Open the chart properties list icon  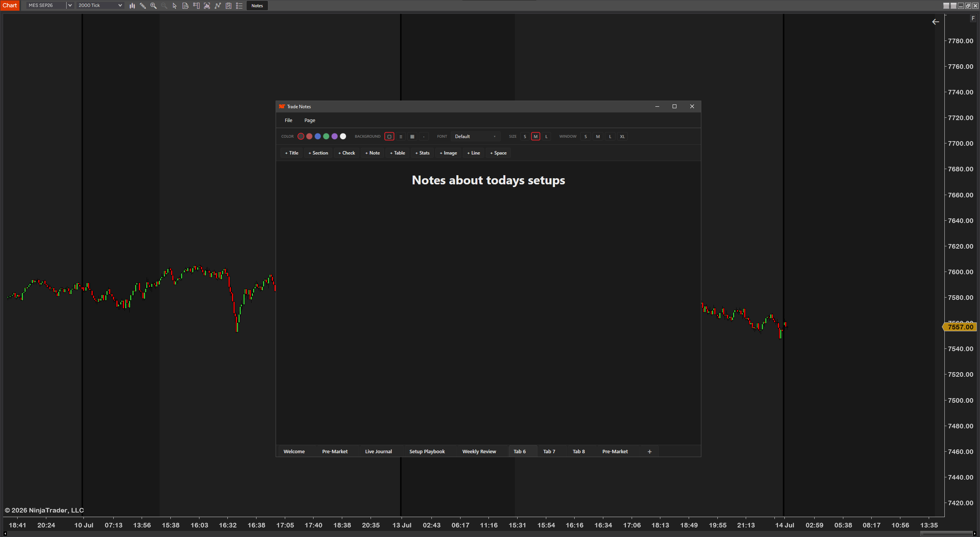(239, 6)
